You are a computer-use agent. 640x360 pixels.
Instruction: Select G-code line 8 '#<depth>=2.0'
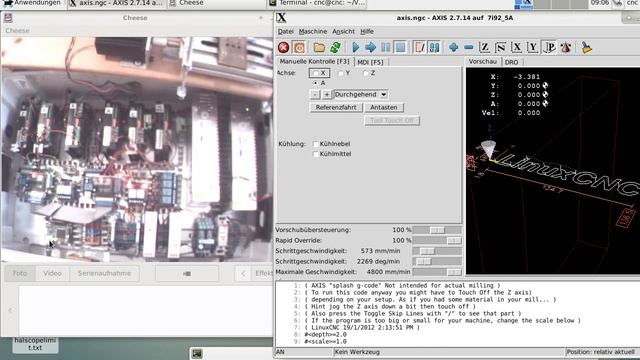325,334
